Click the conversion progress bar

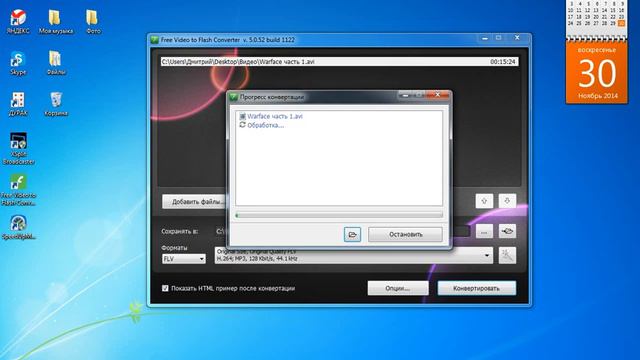pos(339,215)
